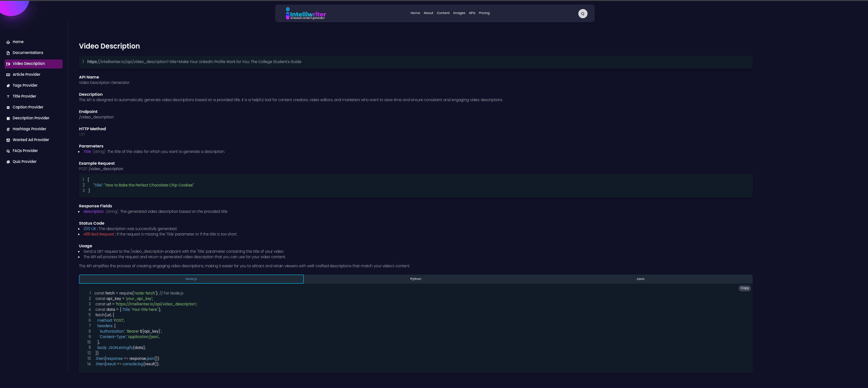Click the purple 'Title' parameter name
The height and width of the screenshot is (388, 868).
coord(87,152)
